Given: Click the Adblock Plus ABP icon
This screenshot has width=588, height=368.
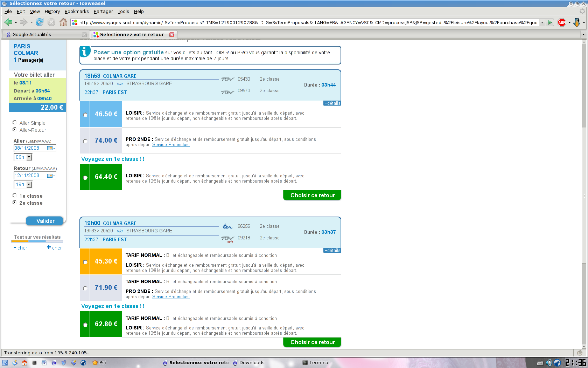Looking at the screenshot, I should [x=562, y=22].
